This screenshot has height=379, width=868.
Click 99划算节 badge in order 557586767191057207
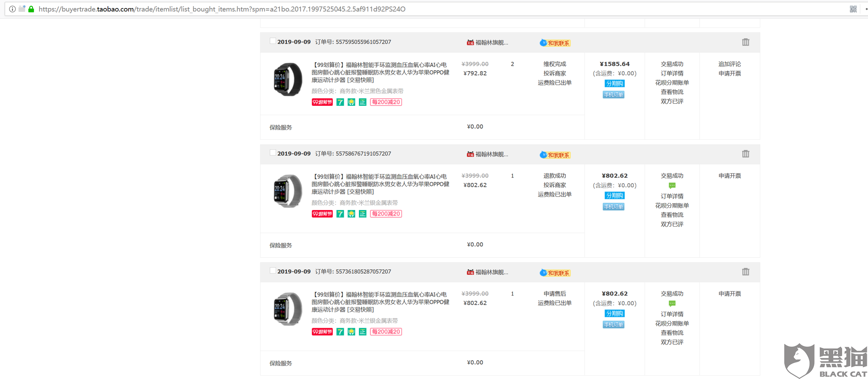click(322, 214)
